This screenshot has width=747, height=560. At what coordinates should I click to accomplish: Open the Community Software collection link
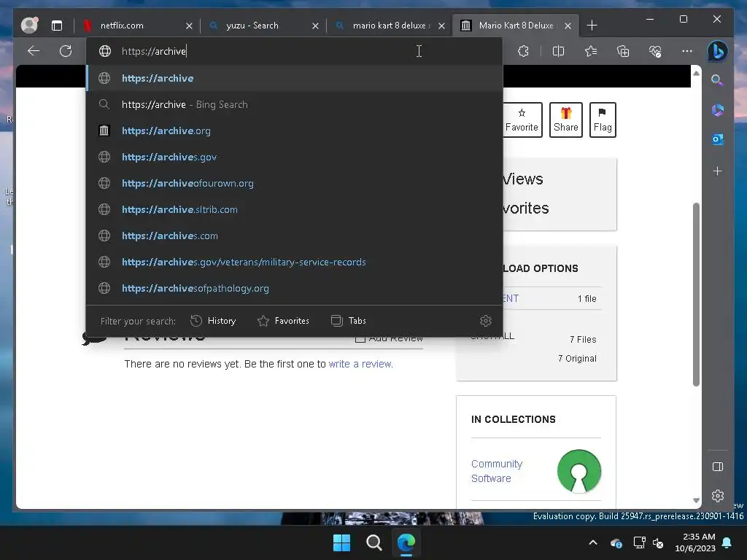click(496, 471)
